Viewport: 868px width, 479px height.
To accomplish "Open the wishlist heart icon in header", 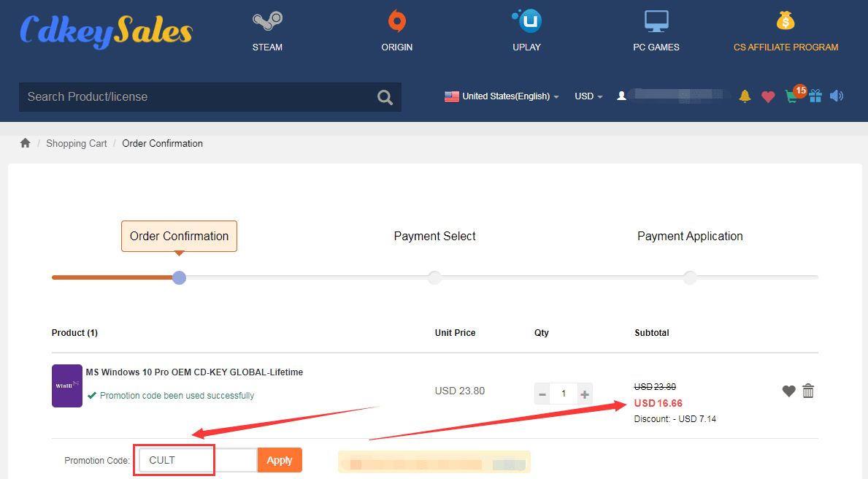I will tap(768, 96).
